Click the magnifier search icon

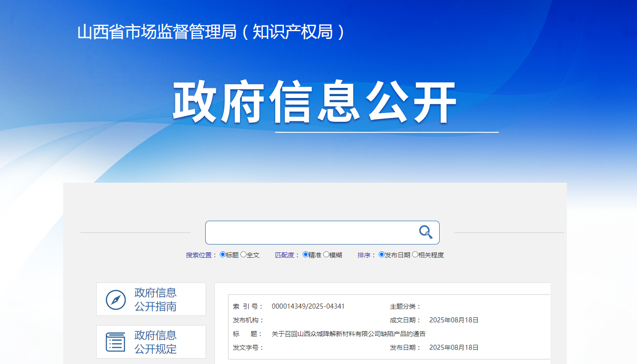coord(426,232)
